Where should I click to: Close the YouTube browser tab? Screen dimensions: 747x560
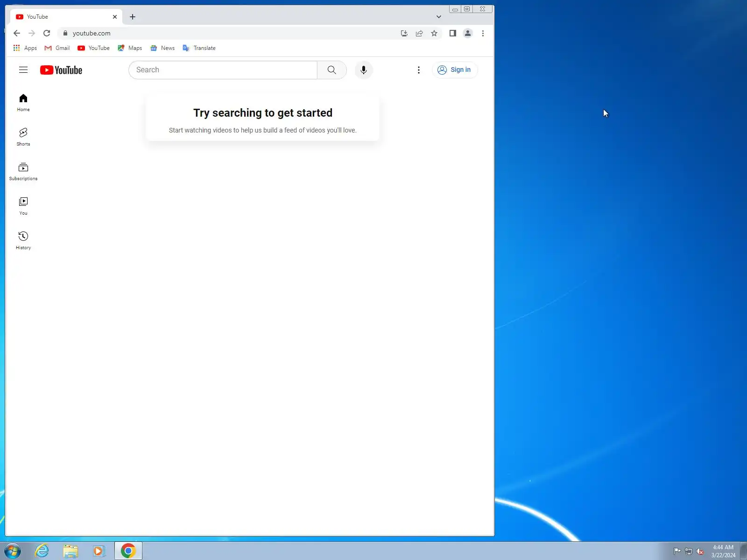coord(115,17)
